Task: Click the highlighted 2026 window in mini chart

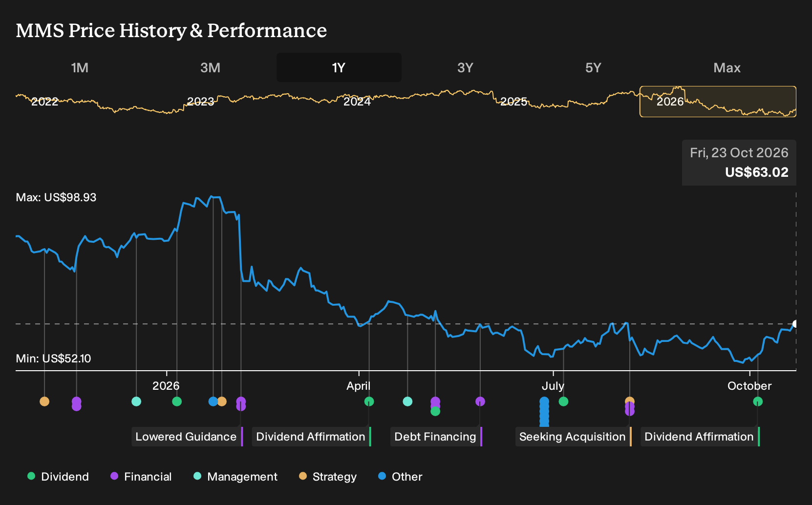Action: pyautogui.click(x=718, y=102)
